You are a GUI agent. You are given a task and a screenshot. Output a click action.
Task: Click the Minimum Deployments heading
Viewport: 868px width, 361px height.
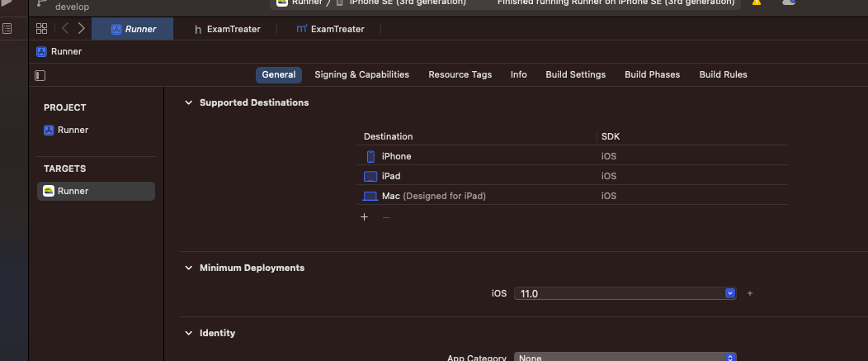(x=252, y=268)
